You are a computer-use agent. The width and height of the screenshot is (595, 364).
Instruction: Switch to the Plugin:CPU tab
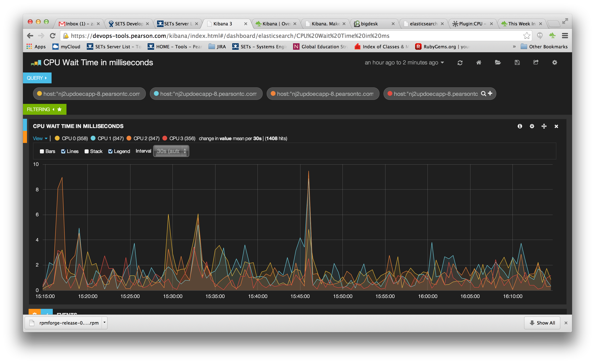coord(472,24)
